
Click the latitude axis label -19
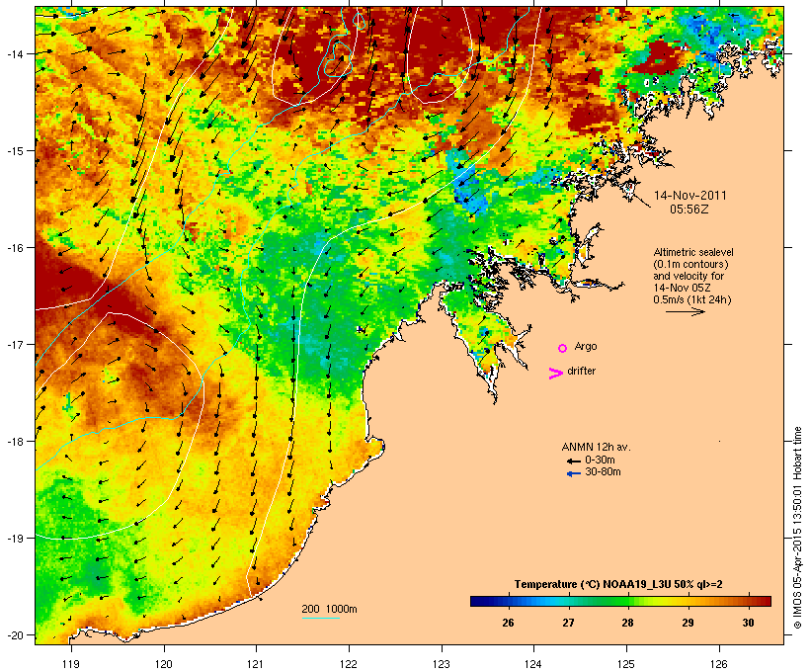click(14, 539)
